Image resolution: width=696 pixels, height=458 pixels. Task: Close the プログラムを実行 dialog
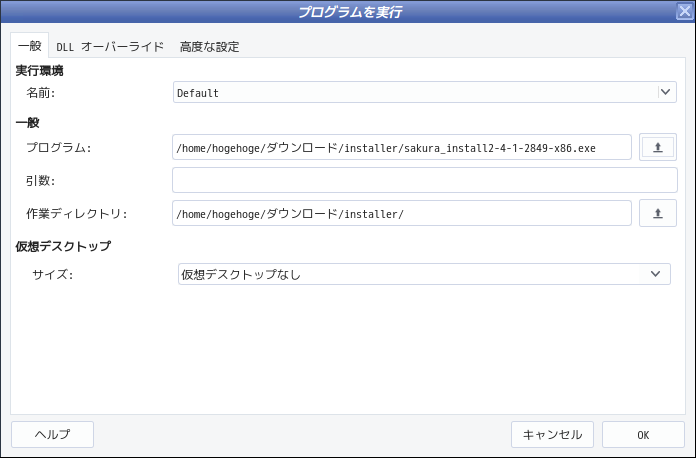click(685, 11)
